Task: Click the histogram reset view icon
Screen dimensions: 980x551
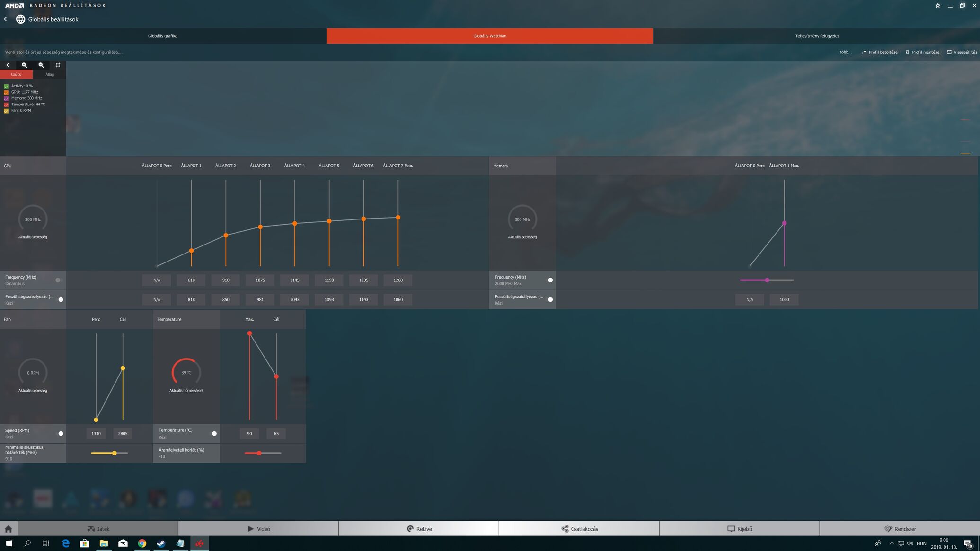Action: pyautogui.click(x=58, y=65)
